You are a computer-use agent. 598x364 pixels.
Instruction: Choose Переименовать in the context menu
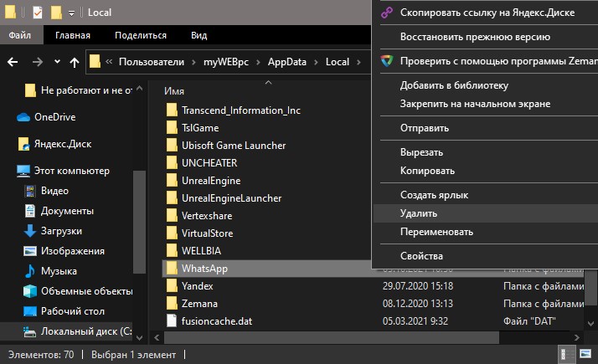pyautogui.click(x=485, y=232)
